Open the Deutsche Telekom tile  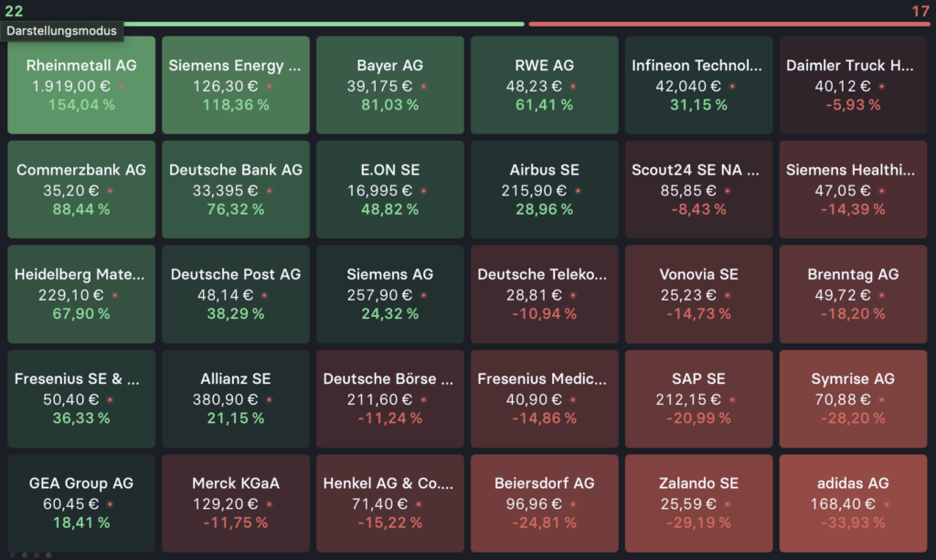(x=544, y=294)
